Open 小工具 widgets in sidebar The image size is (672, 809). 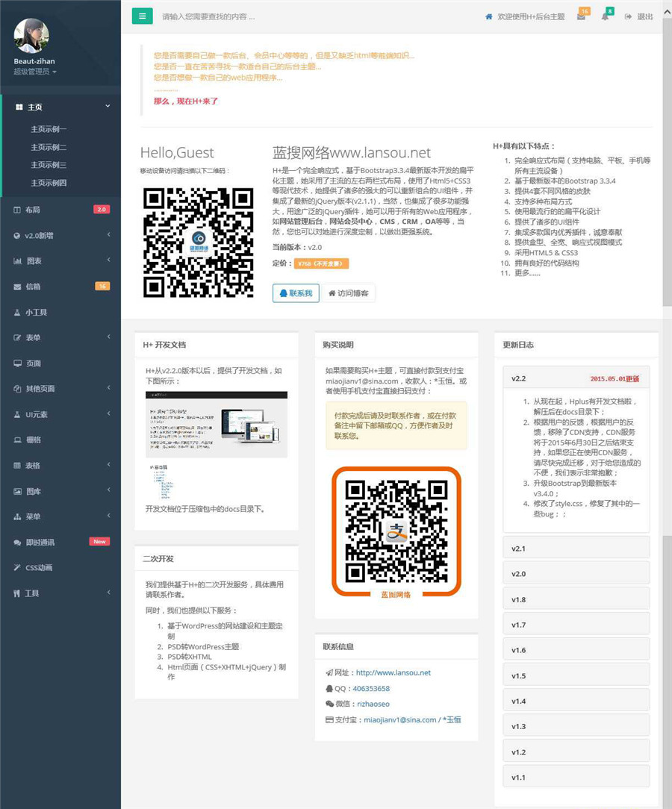tap(36, 312)
